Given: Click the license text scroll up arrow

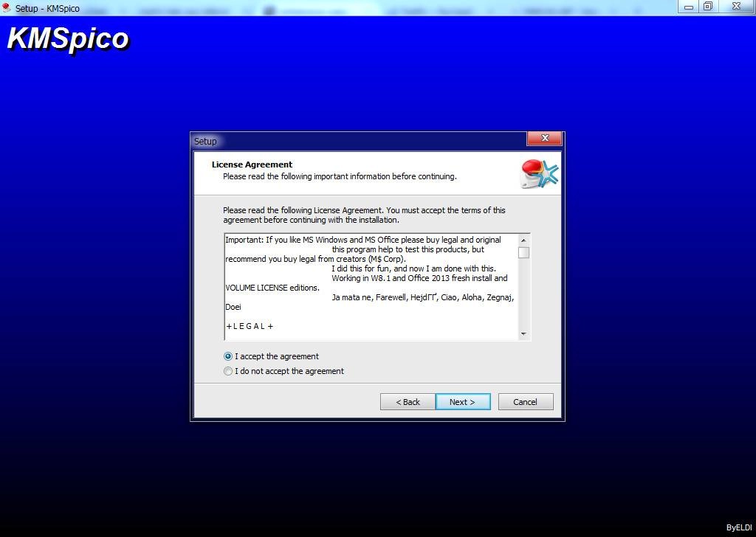Looking at the screenshot, I should point(523,240).
